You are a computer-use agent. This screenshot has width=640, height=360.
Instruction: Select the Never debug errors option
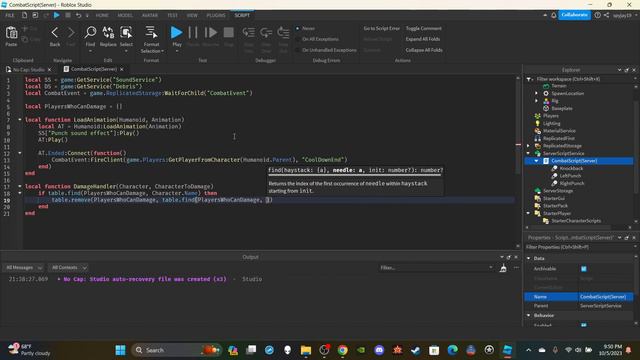click(x=308, y=29)
